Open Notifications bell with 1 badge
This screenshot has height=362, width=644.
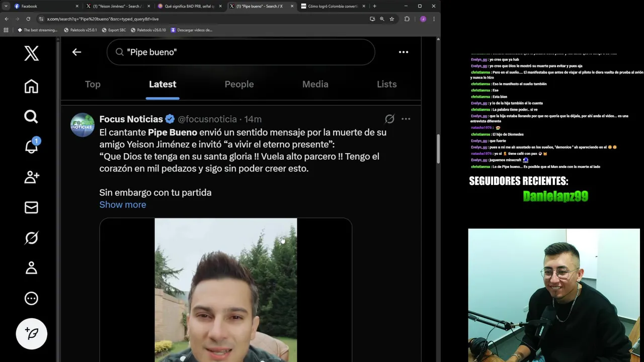click(x=31, y=146)
